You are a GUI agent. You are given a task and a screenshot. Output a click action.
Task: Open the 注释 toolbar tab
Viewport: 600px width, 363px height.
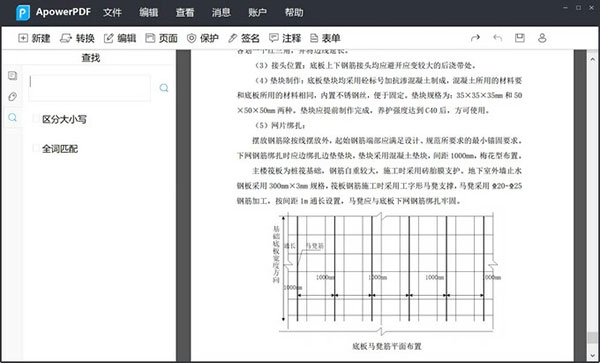click(x=285, y=38)
